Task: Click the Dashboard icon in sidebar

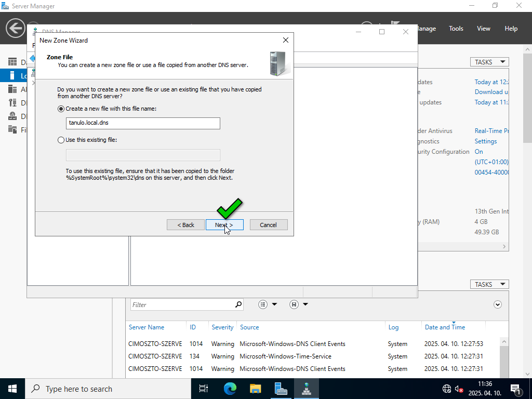Action: point(12,62)
